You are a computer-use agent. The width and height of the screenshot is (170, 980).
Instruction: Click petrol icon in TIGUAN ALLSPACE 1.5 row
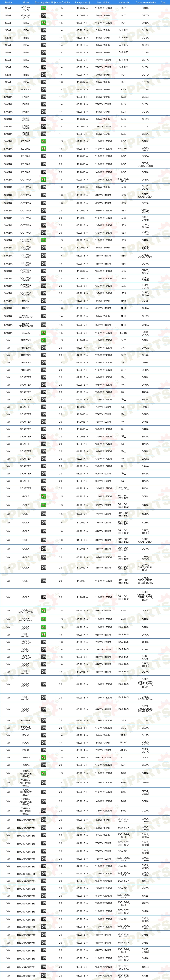(x=44, y=773)
